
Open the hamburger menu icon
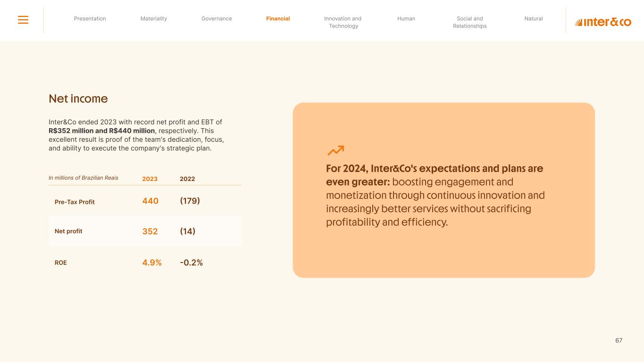(x=23, y=20)
